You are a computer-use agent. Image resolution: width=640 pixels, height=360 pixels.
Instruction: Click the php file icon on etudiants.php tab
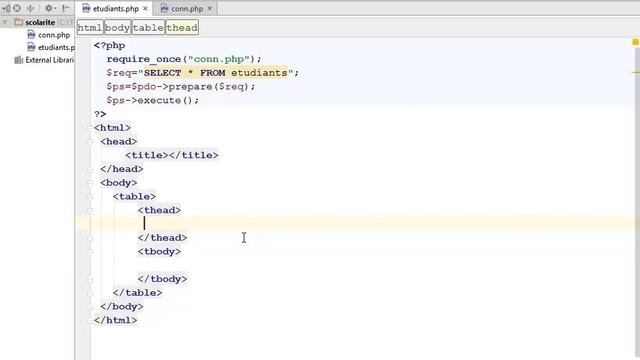click(86, 8)
